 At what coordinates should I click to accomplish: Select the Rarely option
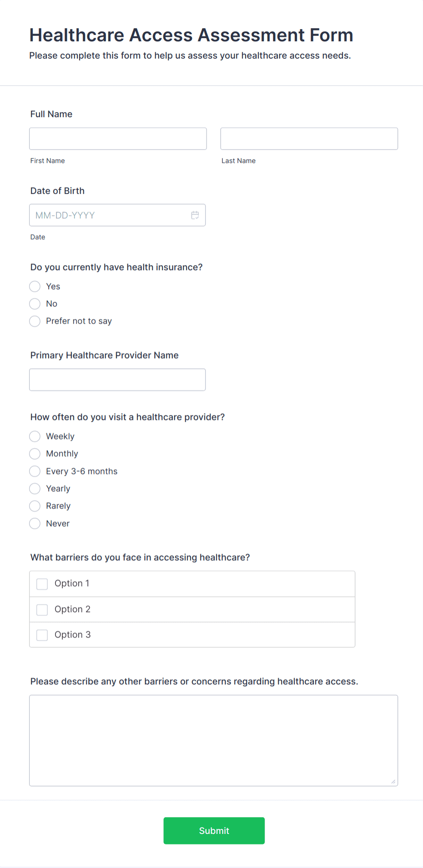(35, 506)
